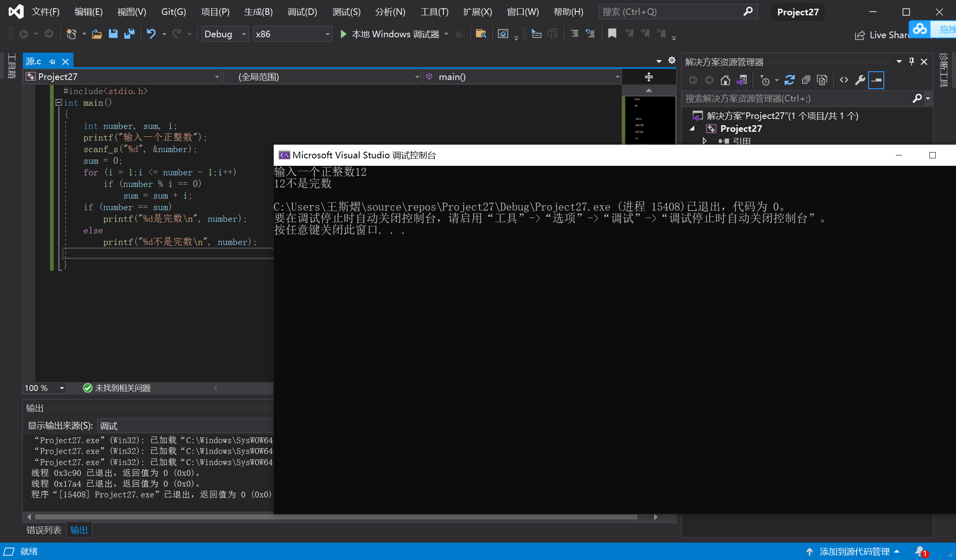Click the New Project toolbar icon
The image size is (956, 560).
point(71,34)
